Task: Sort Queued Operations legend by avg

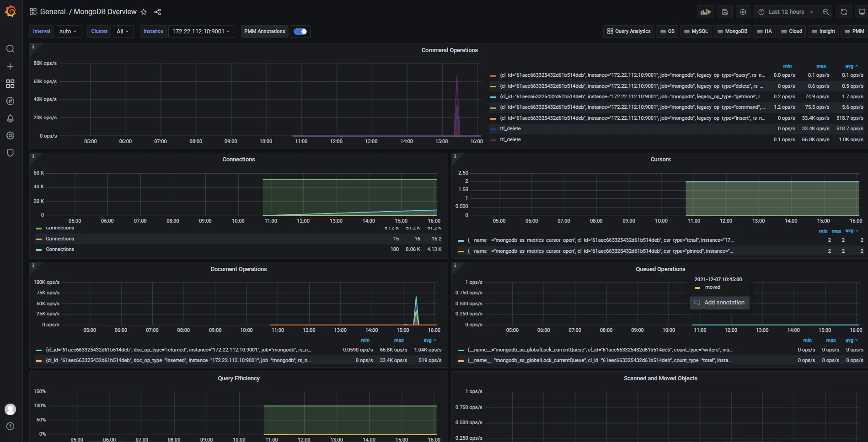Action: (x=851, y=341)
